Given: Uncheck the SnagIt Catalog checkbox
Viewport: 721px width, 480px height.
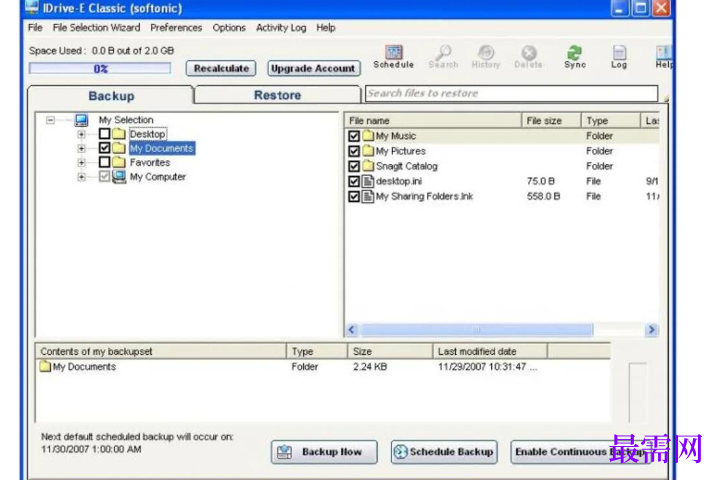Looking at the screenshot, I should tap(354, 166).
